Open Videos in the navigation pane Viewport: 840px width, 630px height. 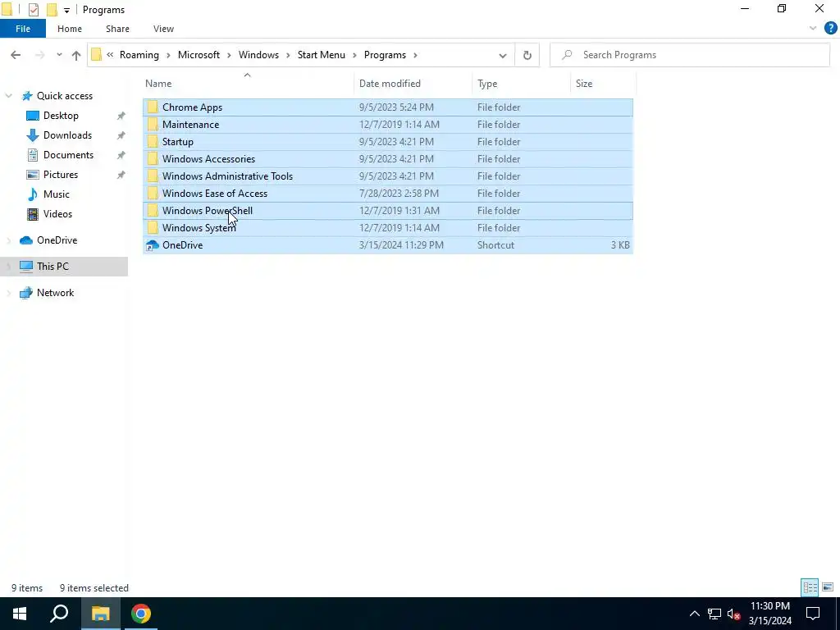click(x=57, y=214)
